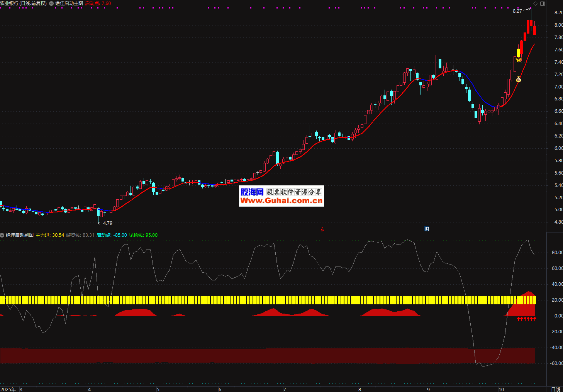Image resolution: width=563 pixels, height=392 pixels.
Task: Click the 4.79 low price arrow label
Action: pyautogui.click(x=107, y=223)
